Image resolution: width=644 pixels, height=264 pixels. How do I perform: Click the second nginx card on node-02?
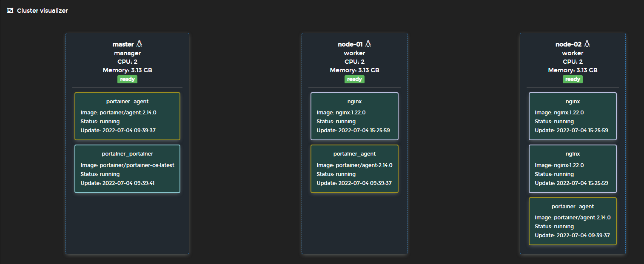point(573,168)
